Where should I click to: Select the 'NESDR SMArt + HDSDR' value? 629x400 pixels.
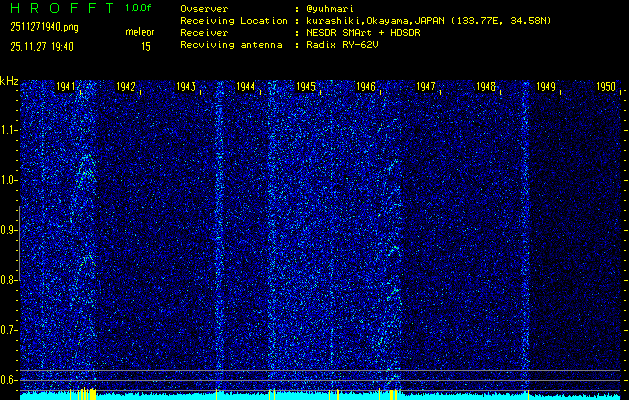coord(363,33)
